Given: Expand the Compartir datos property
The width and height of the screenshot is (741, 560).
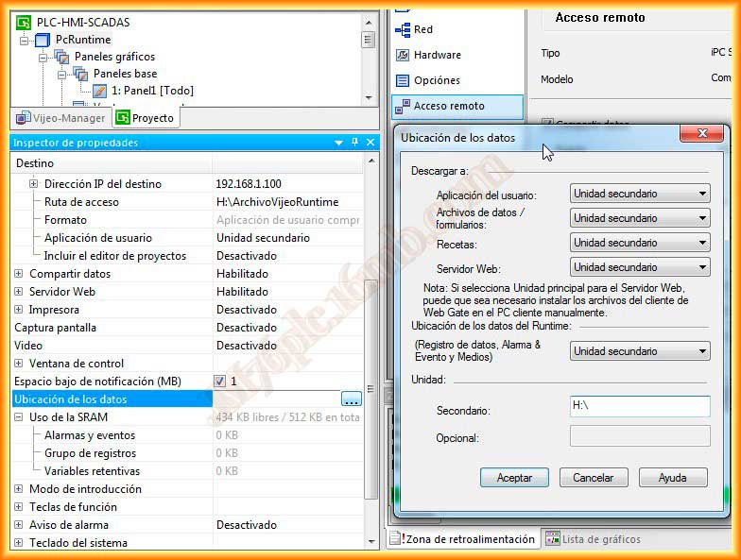Looking at the screenshot, I should [x=19, y=274].
